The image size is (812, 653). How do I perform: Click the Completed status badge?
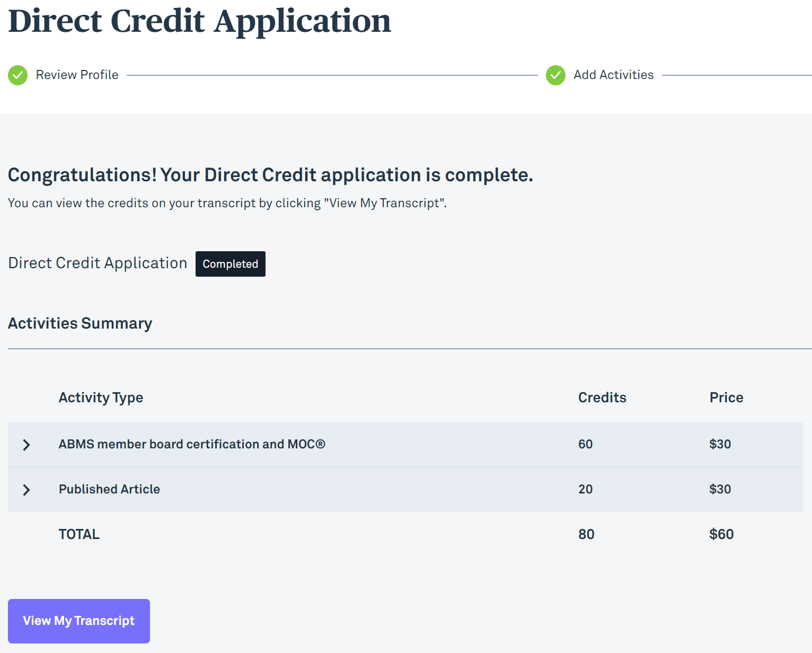231,264
